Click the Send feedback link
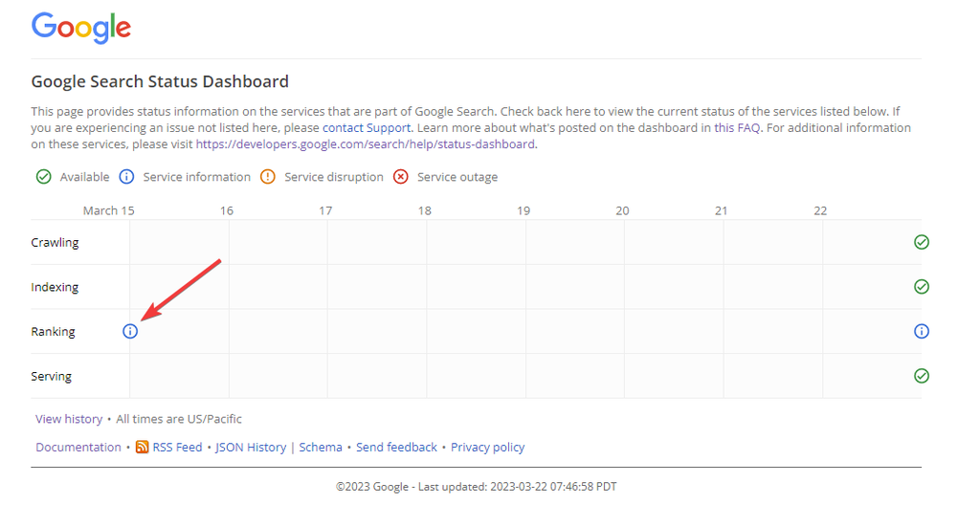Viewport: 980px width, 505px height. (396, 447)
